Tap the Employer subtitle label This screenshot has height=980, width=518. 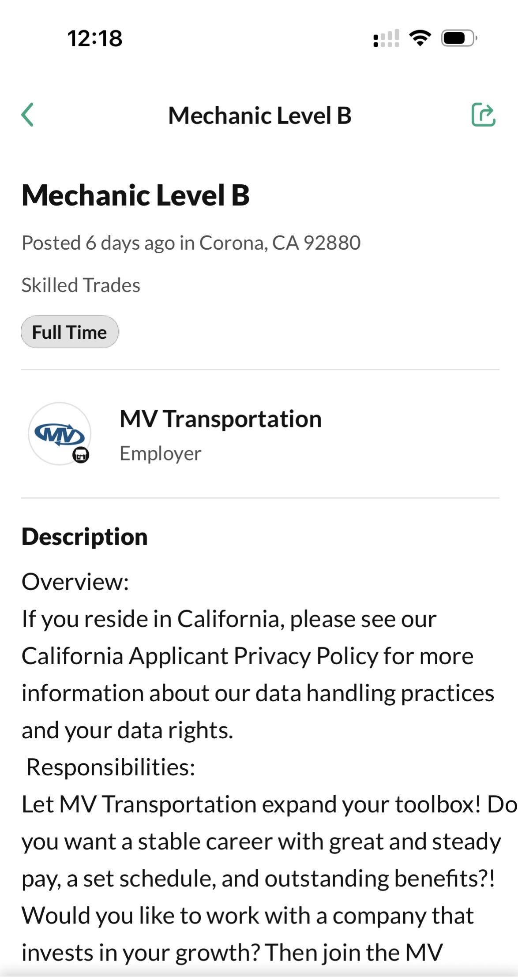(160, 453)
